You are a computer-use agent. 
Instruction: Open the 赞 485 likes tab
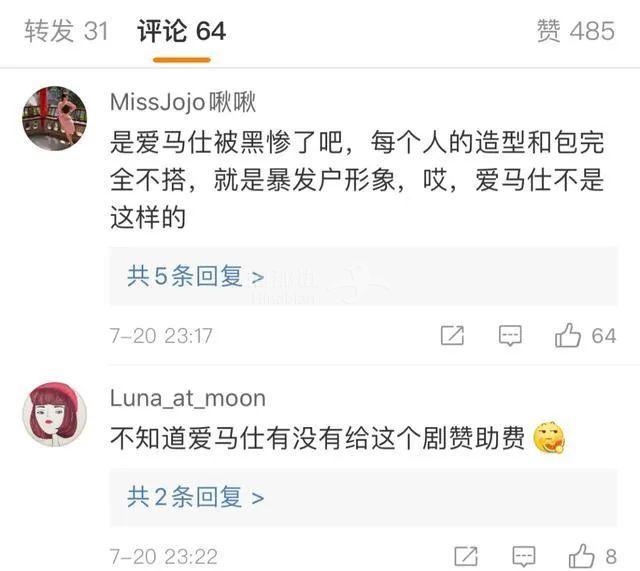[x=575, y=31]
